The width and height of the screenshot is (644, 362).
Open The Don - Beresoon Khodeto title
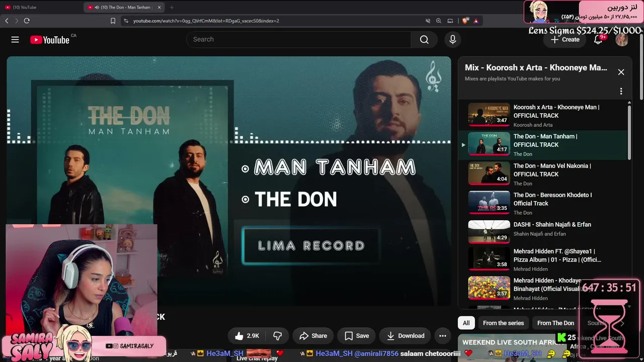553,199
